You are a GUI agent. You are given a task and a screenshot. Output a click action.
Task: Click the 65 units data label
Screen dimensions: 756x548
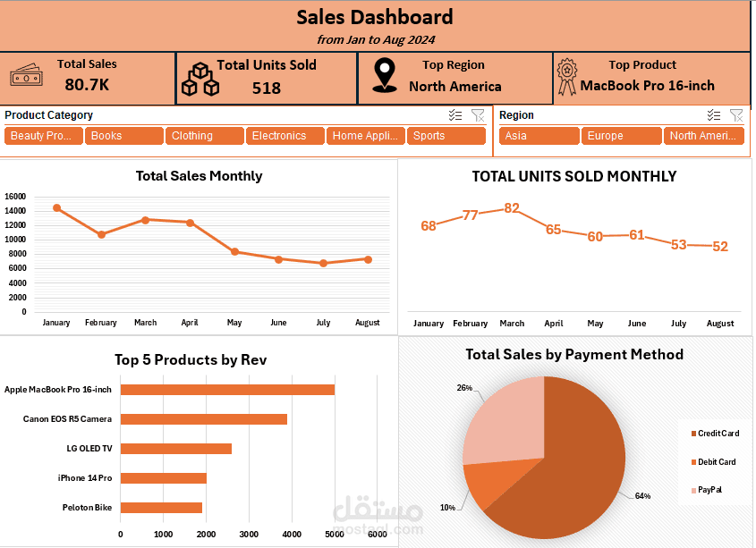coord(554,230)
